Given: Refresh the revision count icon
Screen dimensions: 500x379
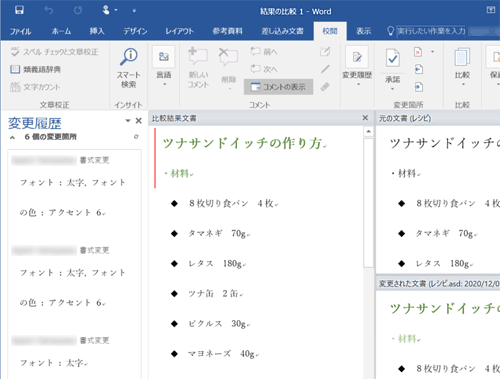Looking at the screenshot, I should pyautogui.click(x=136, y=137).
